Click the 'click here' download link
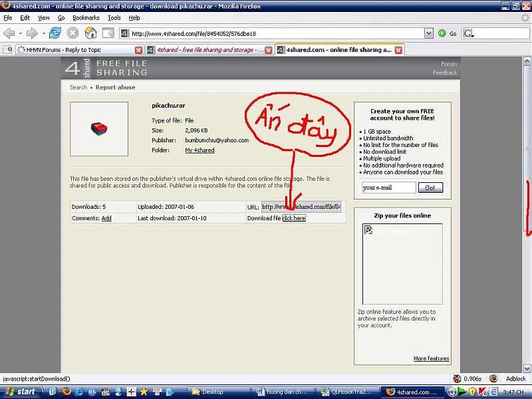The width and height of the screenshot is (532, 399). (293, 218)
